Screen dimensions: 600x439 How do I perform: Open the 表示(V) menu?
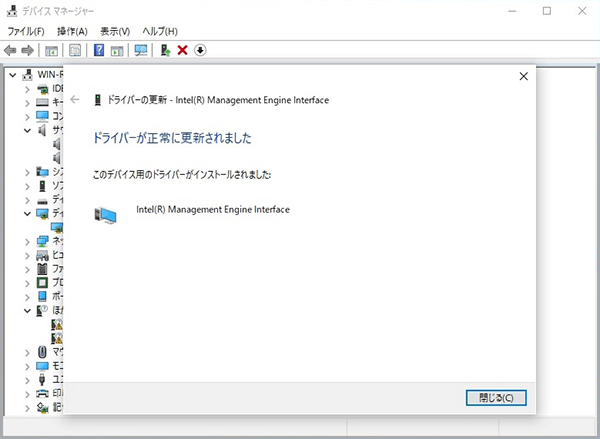point(115,31)
